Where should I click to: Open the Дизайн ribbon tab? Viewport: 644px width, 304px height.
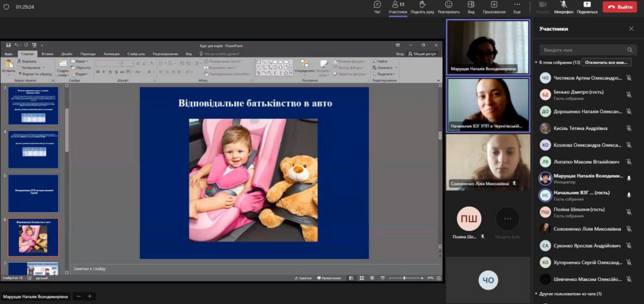click(x=66, y=54)
